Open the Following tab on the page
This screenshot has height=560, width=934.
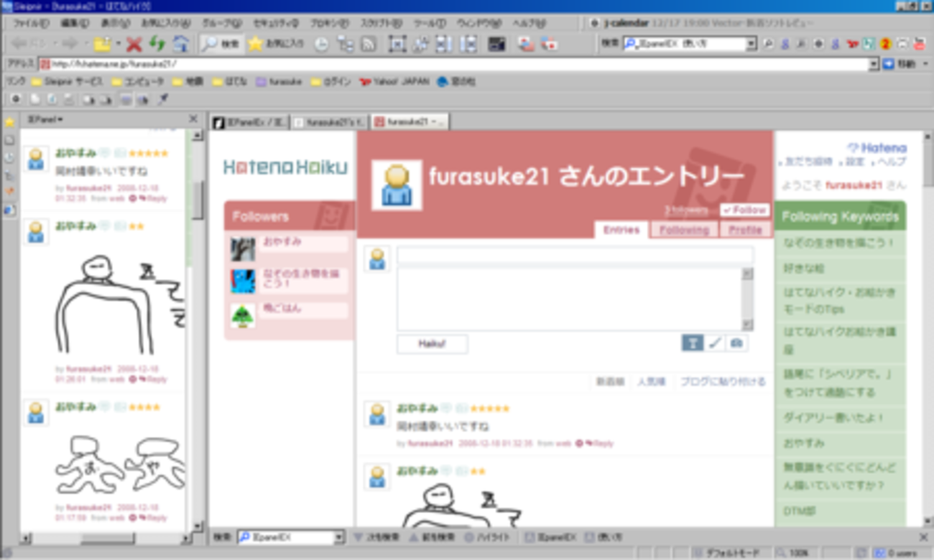tap(684, 230)
